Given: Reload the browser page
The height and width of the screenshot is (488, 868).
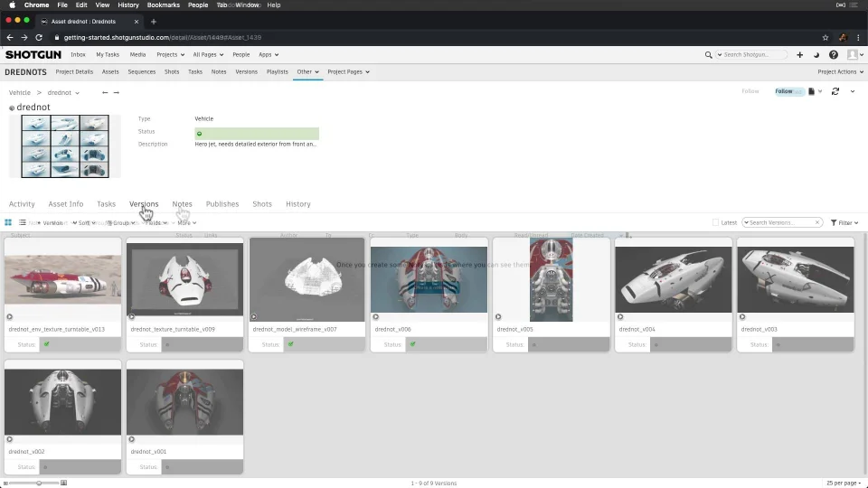Looking at the screenshot, I should [39, 38].
